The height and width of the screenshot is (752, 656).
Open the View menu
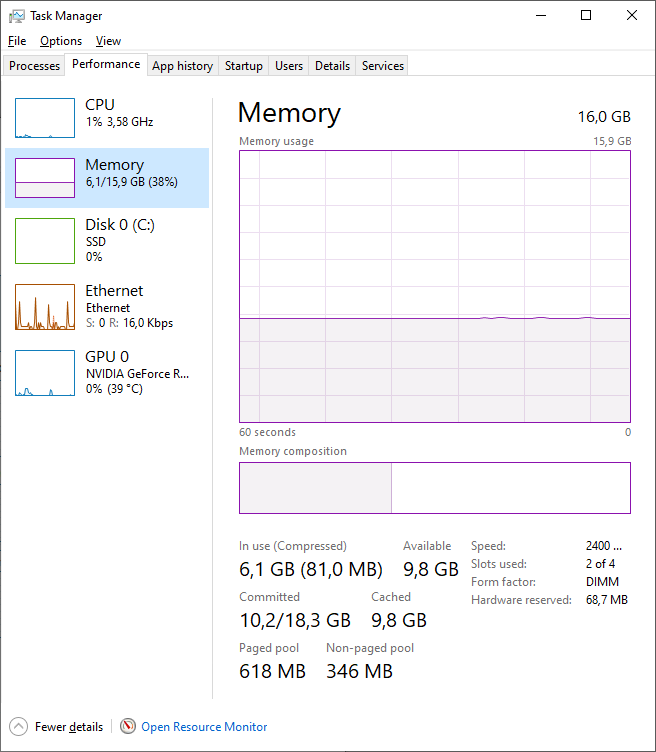tap(108, 41)
